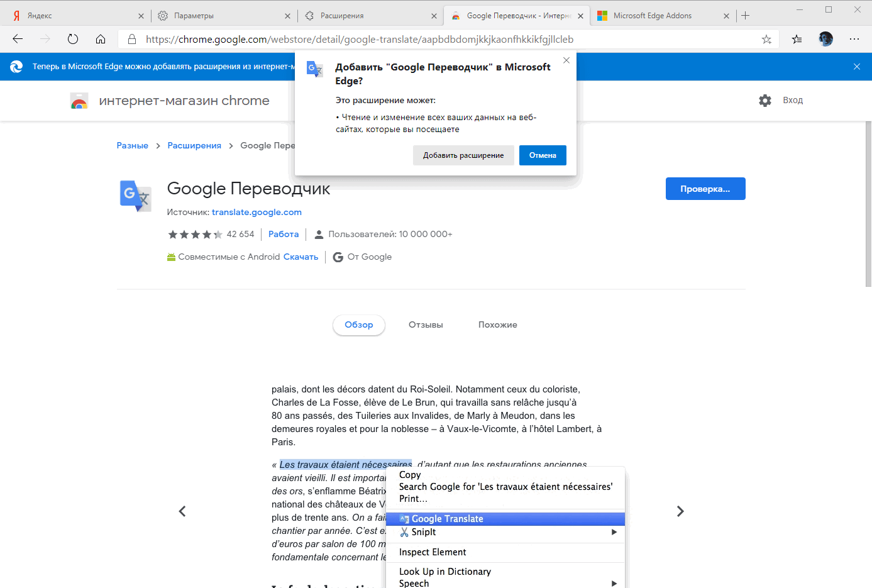Image resolution: width=872 pixels, height=588 pixels.
Task: Click the Совместимые с Android label
Action: click(x=229, y=257)
